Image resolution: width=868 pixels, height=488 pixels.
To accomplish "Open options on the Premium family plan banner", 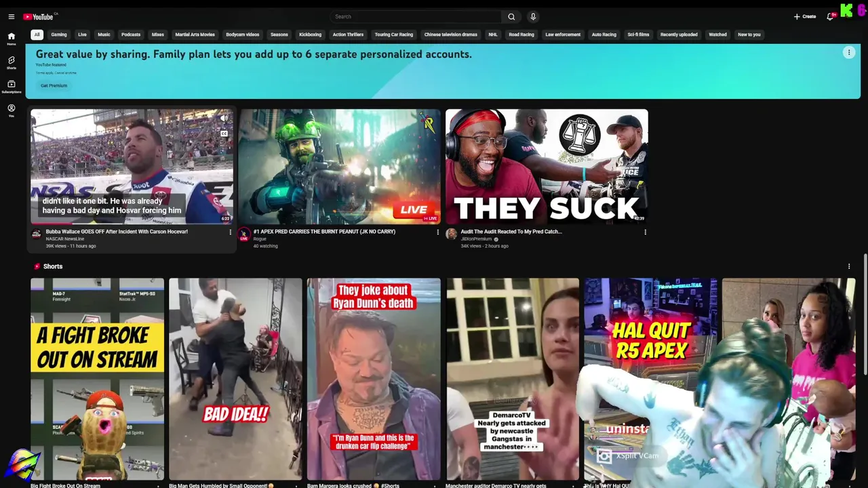I will (x=848, y=53).
